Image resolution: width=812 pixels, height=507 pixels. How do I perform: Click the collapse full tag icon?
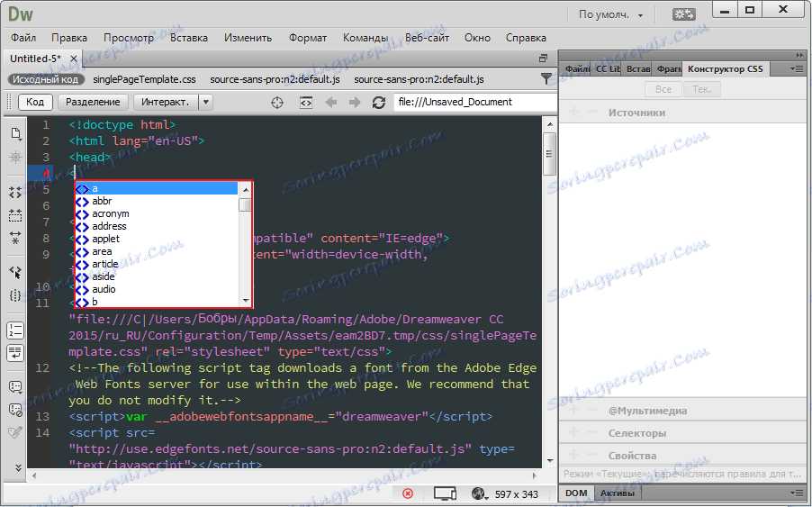(15, 193)
